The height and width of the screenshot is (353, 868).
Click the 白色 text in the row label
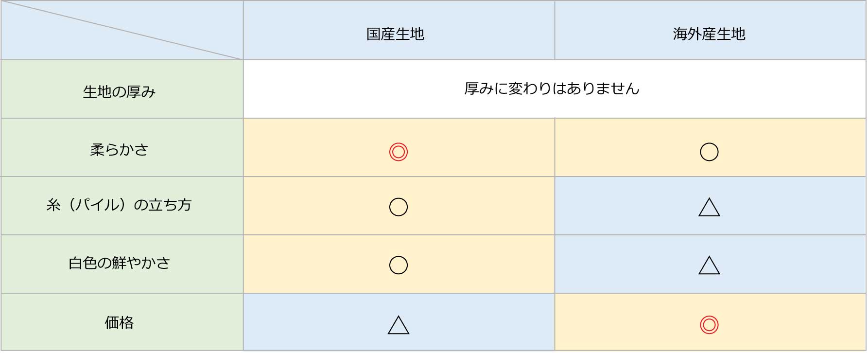coord(83,263)
